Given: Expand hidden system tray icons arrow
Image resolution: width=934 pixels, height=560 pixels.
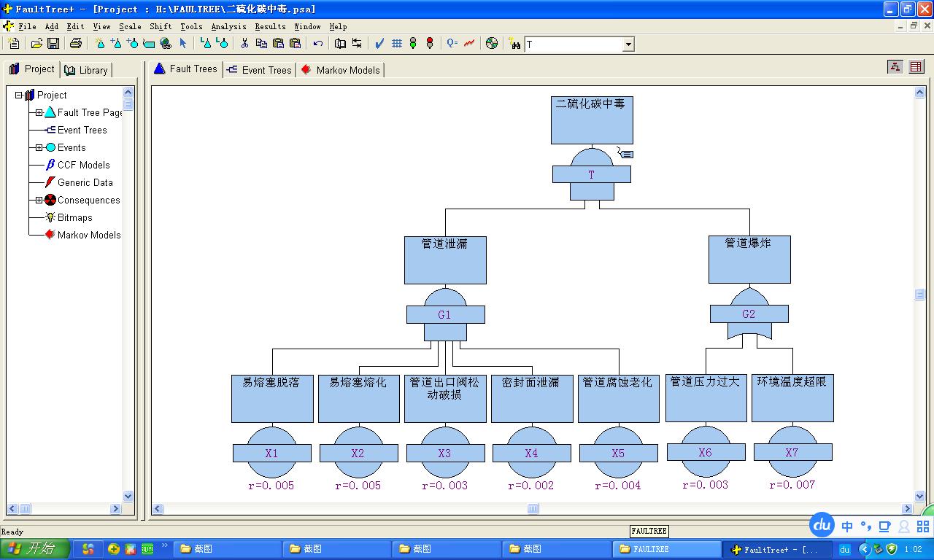Looking at the screenshot, I should point(865,549).
